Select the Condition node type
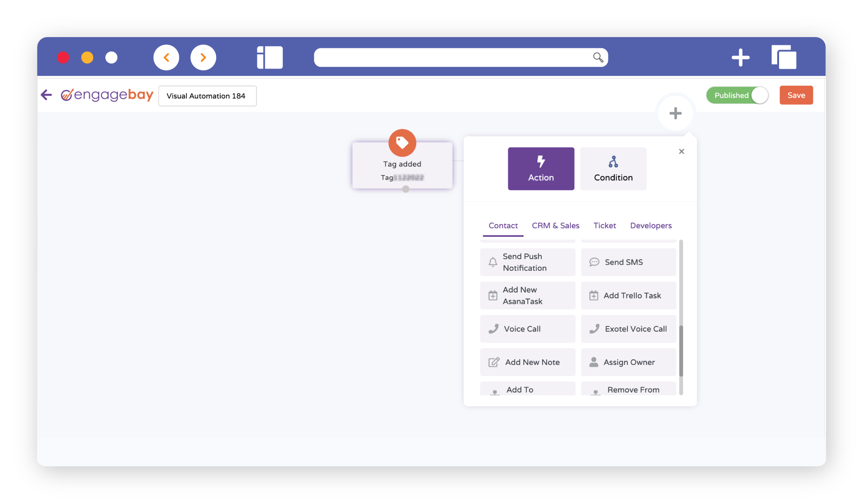The width and height of the screenshot is (863, 504). [613, 169]
